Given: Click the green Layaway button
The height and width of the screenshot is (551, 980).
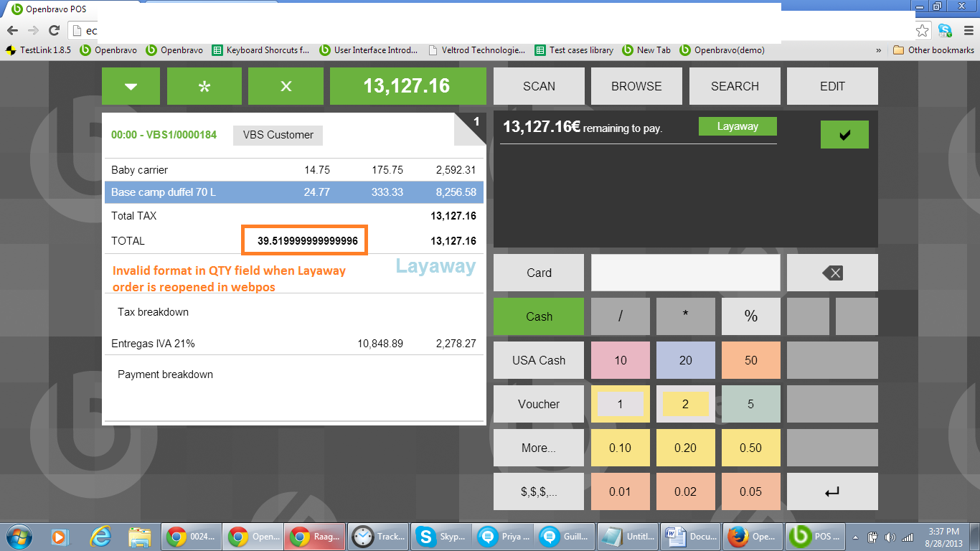Looking at the screenshot, I should point(738,126).
